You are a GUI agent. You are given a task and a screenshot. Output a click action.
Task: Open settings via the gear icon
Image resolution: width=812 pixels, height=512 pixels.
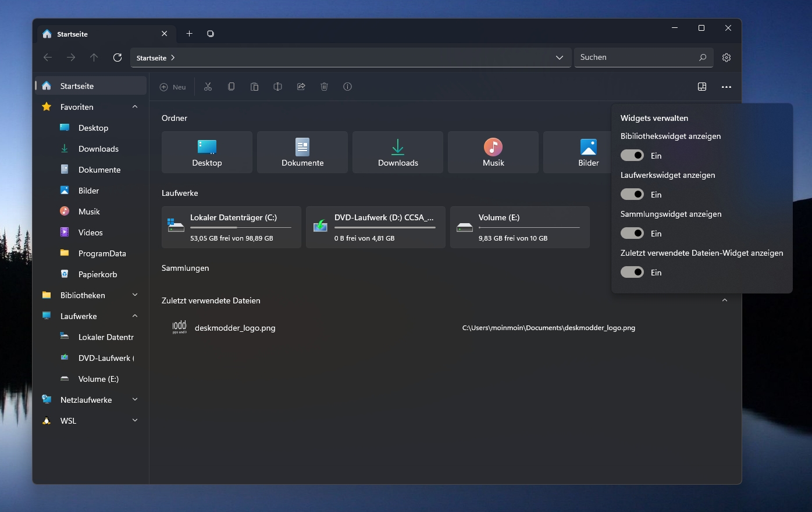726,58
